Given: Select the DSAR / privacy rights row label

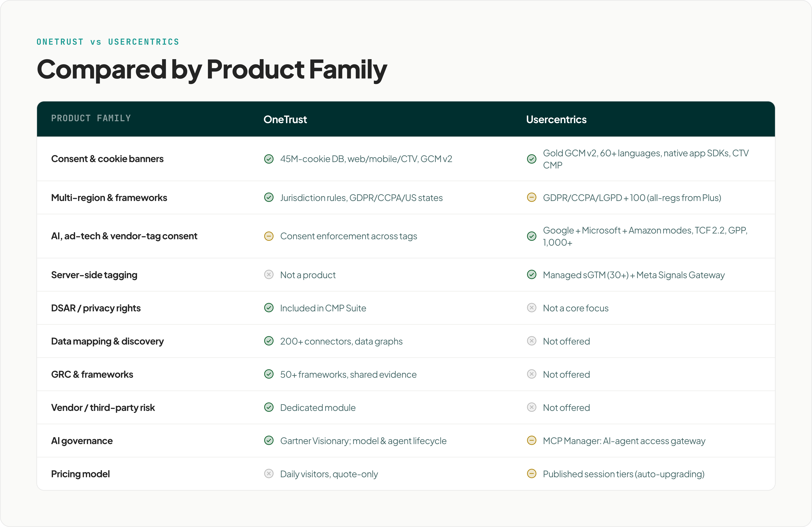Looking at the screenshot, I should (96, 308).
